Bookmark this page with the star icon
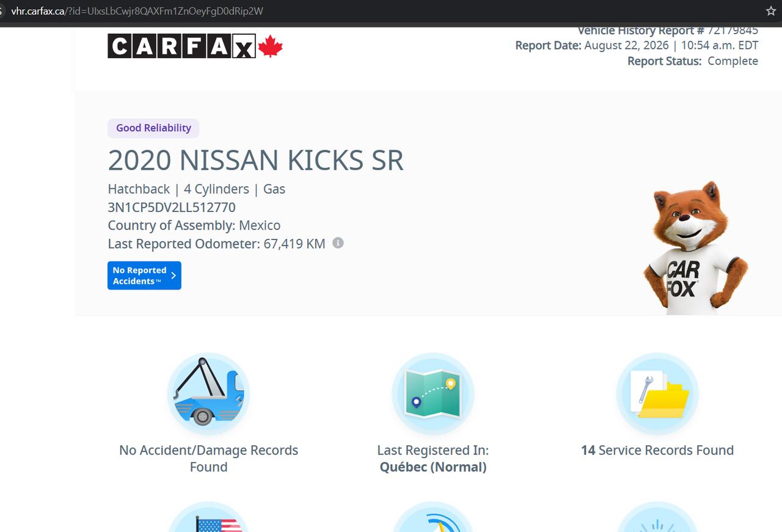This screenshot has height=532, width=782. pos(770,11)
